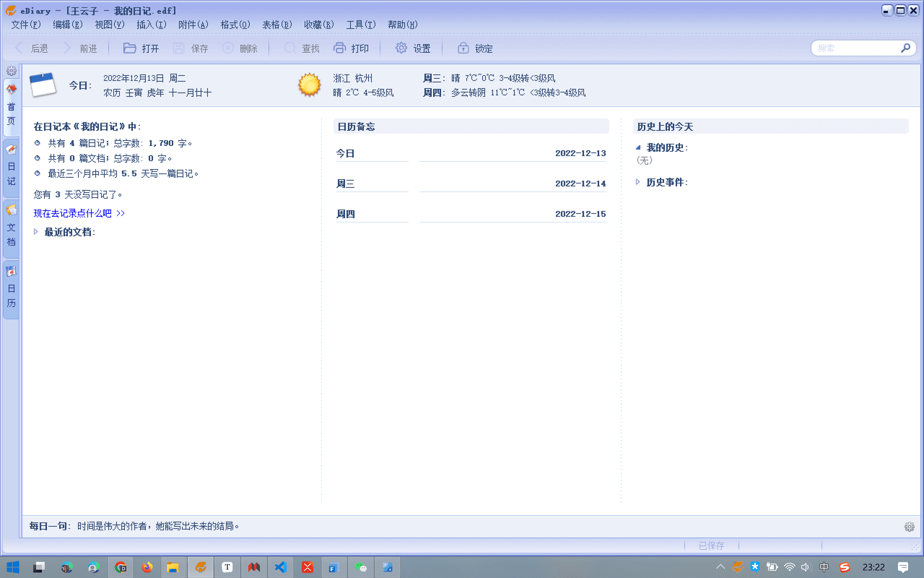Click the 浙江 杭州 location text
The width and height of the screenshot is (924, 578).
(353, 78)
